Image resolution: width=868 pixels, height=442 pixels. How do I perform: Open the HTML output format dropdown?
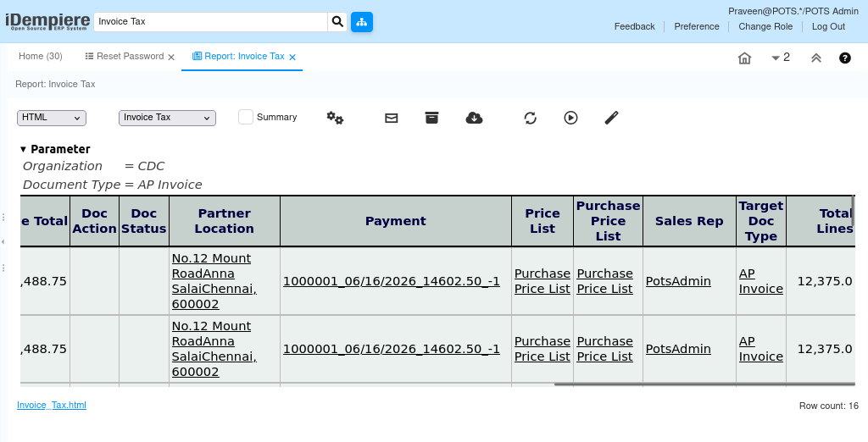tap(52, 118)
